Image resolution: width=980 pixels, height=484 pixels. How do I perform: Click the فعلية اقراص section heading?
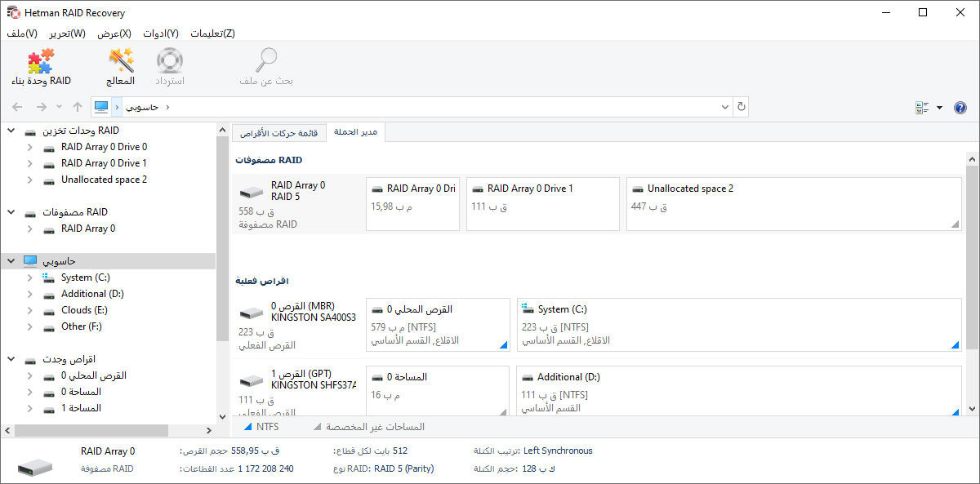click(x=262, y=281)
